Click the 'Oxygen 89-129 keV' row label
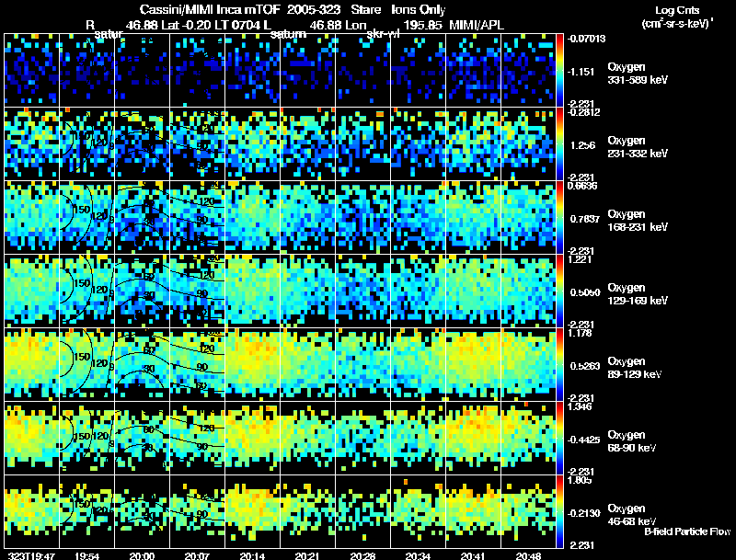 tap(635, 368)
